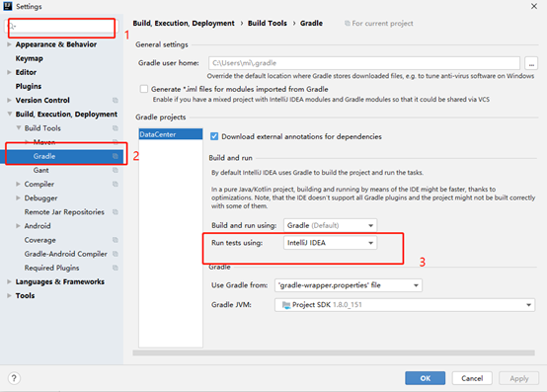Click the horizontal scrollbar below Gradle settings

334,353
